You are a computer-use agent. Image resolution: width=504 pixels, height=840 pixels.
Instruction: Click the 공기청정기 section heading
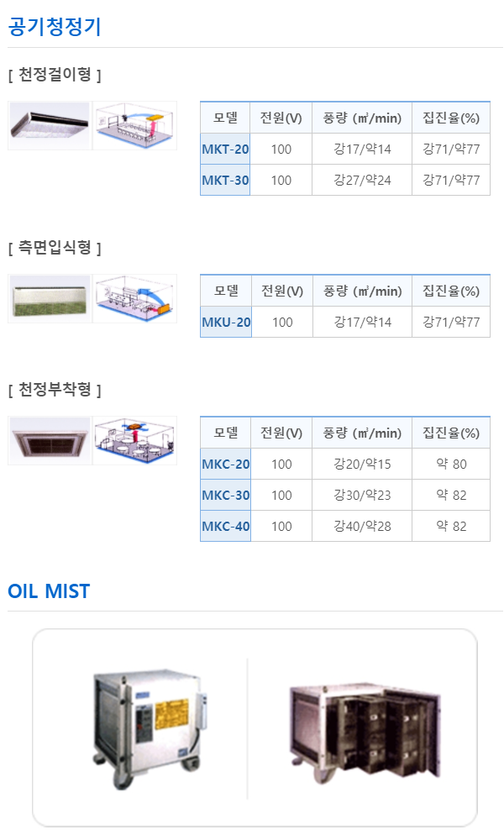55,27
